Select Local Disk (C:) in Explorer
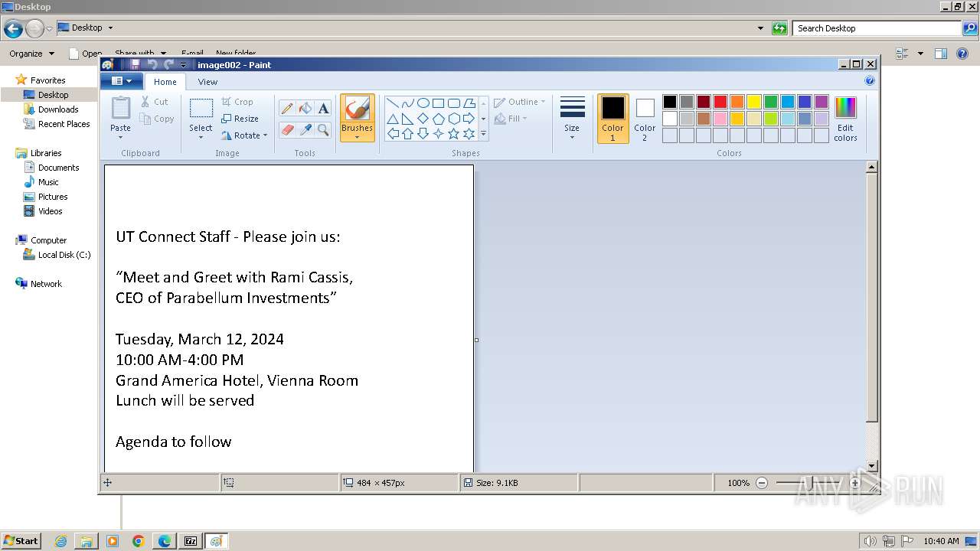 [64, 255]
